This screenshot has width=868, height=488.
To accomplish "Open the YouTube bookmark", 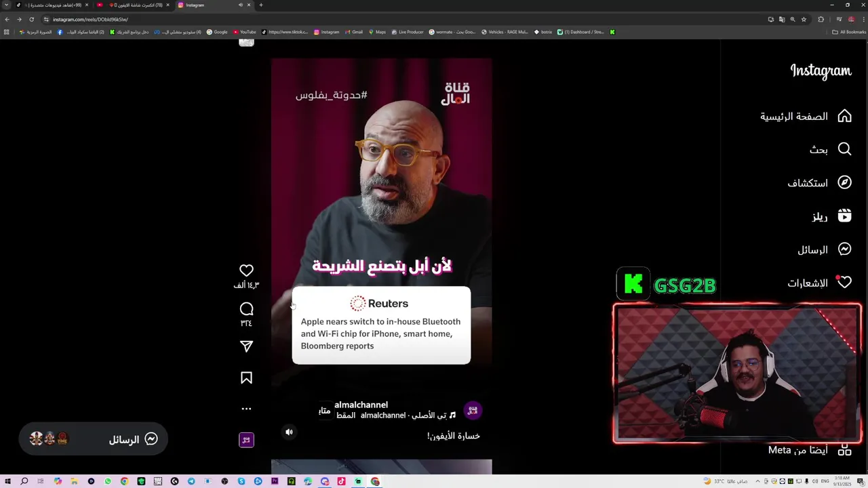I will click(245, 32).
